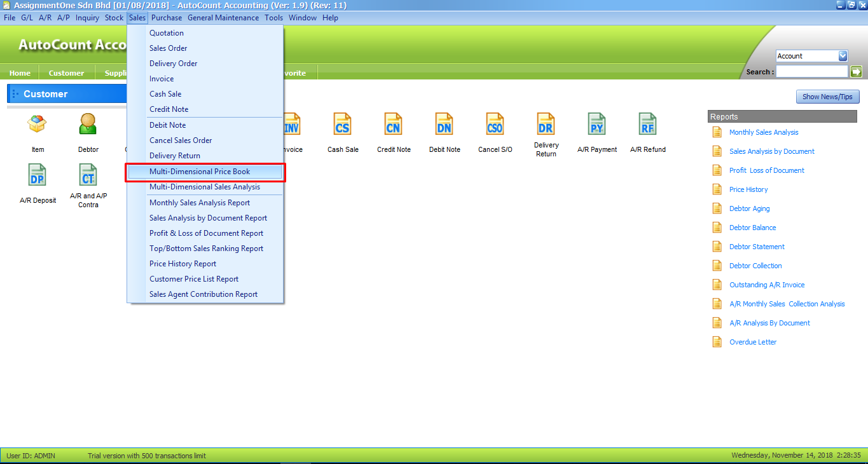Open the Credit Note icon
The width and height of the screenshot is (868, 464).
click(x=394, y=124)
